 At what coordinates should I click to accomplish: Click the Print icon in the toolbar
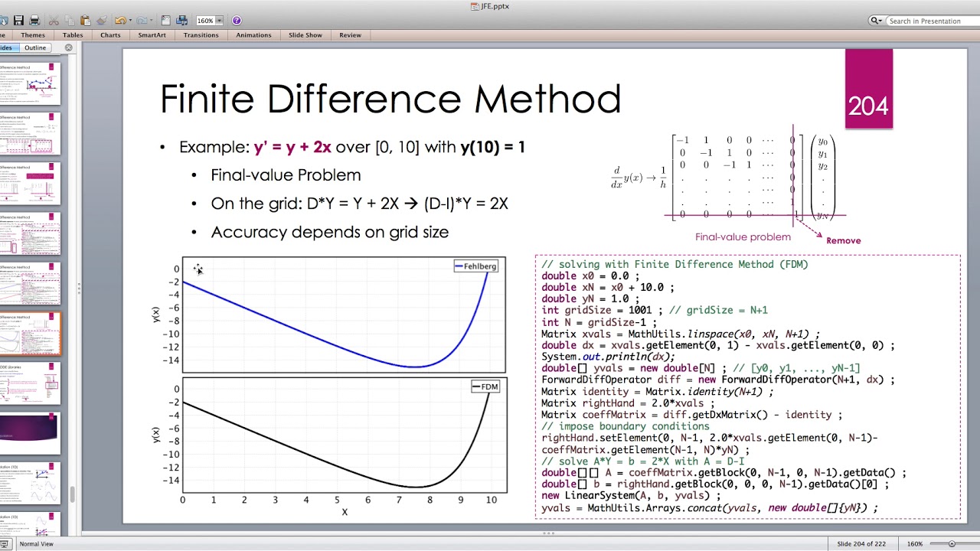(35, 21)
